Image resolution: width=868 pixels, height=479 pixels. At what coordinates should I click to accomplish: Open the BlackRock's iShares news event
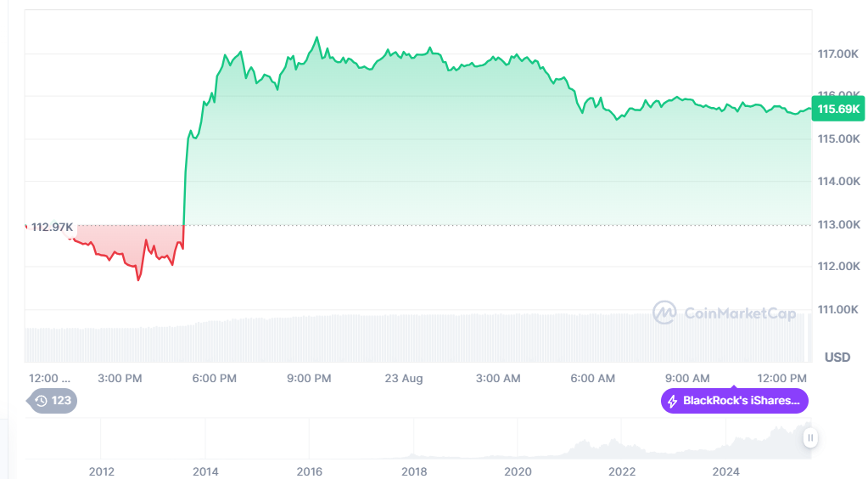735,401
